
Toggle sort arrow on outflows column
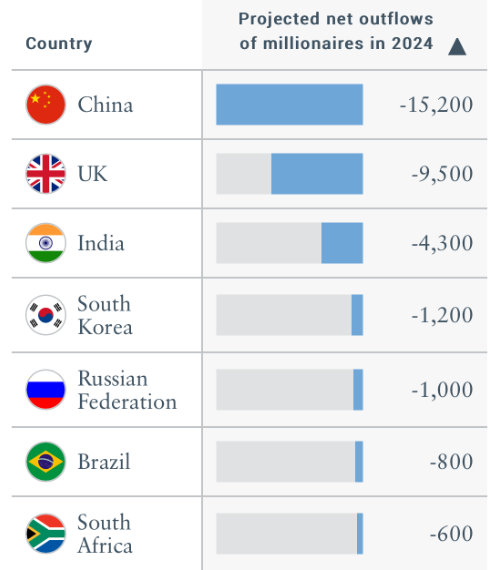457,47
